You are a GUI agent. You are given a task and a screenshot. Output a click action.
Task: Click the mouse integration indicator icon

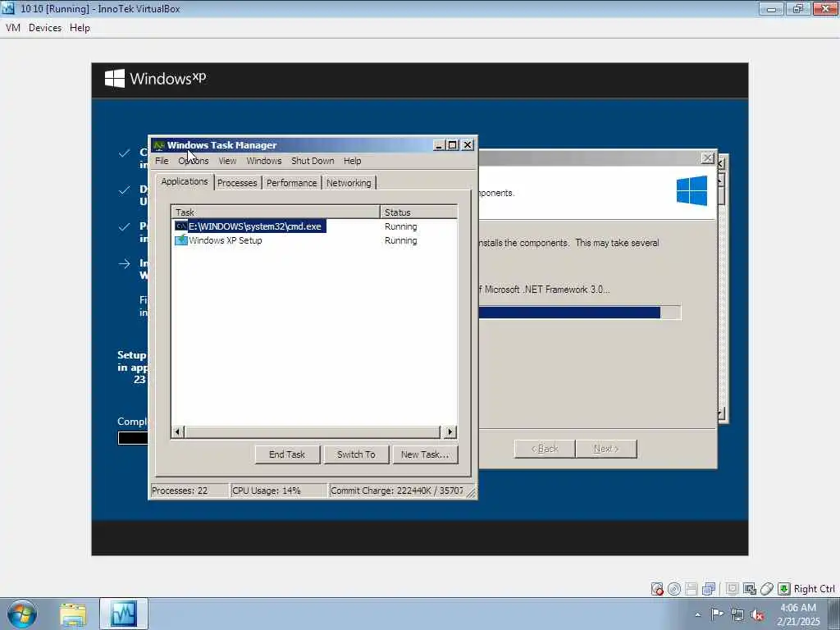767,589
